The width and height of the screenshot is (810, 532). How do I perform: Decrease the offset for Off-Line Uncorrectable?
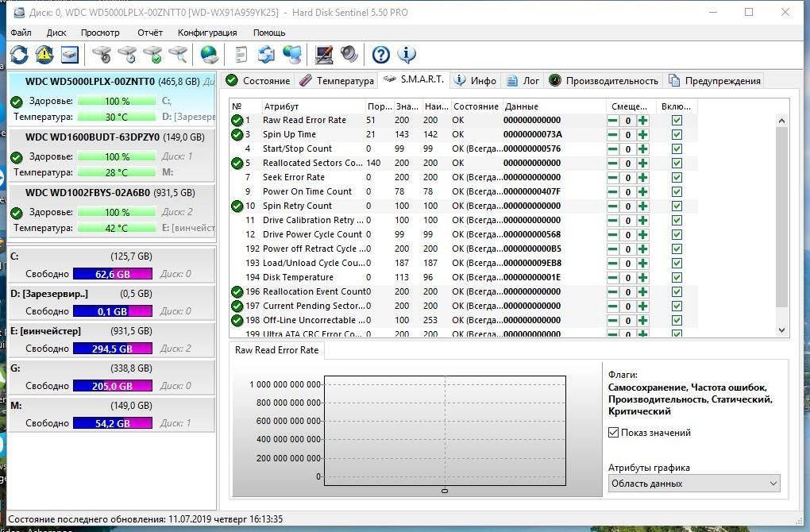click(x=613, y=320)
